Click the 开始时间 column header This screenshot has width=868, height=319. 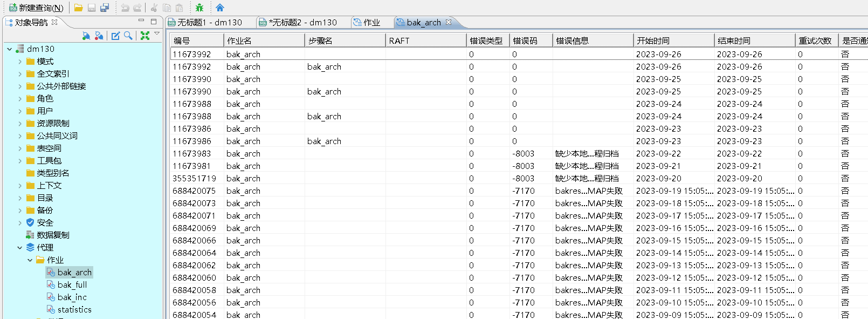[673, 40]
